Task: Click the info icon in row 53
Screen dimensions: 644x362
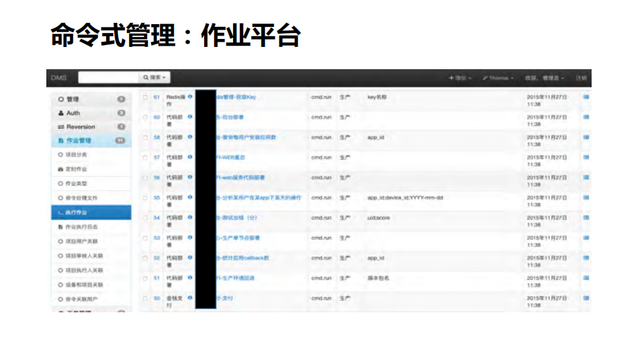Action: click(190, 238)
